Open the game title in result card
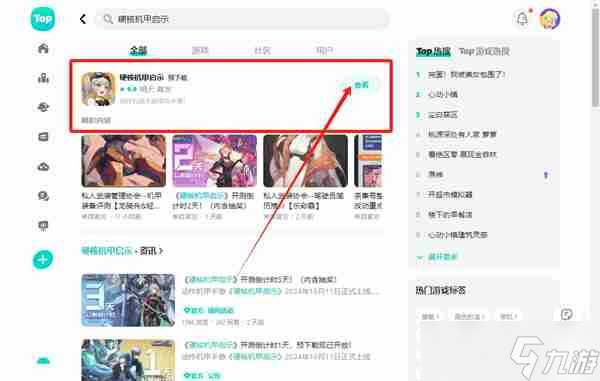The image size is (600, 381). [142, 77]
